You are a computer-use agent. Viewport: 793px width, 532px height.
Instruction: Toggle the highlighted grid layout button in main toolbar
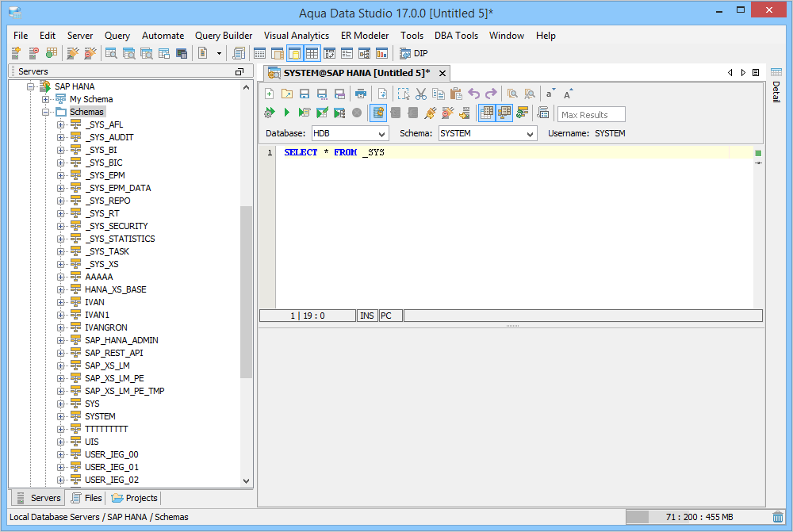312,53
